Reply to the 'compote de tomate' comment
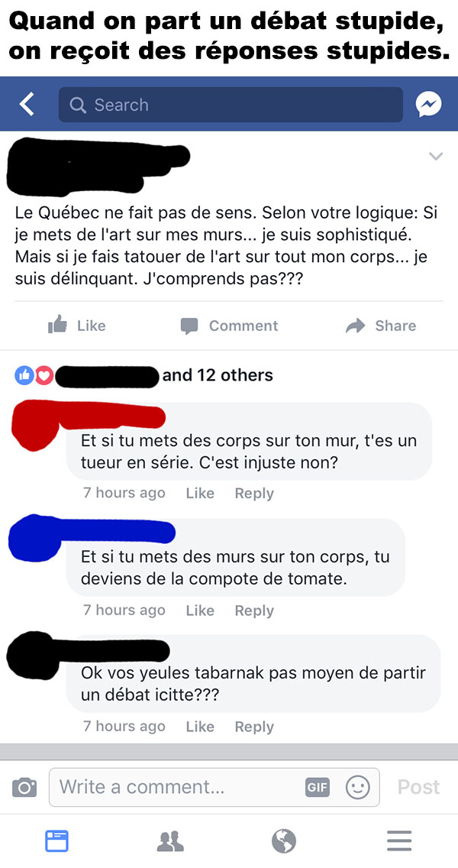The image size is (458, 868). click(254, 610)
